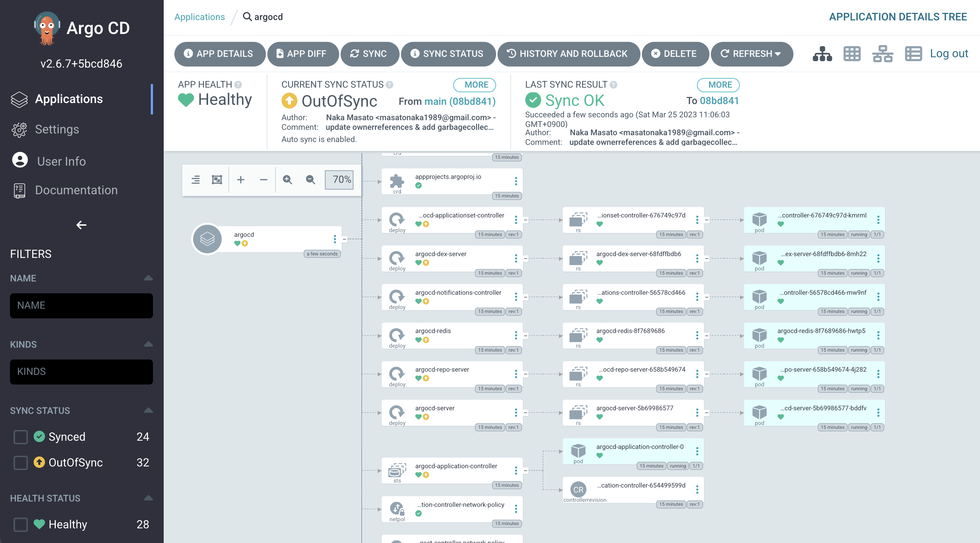Viewport: 980px width, 543px height.
Task: Open kebab menu for argocd-repo-server deploy
Action: coord(516,374)
